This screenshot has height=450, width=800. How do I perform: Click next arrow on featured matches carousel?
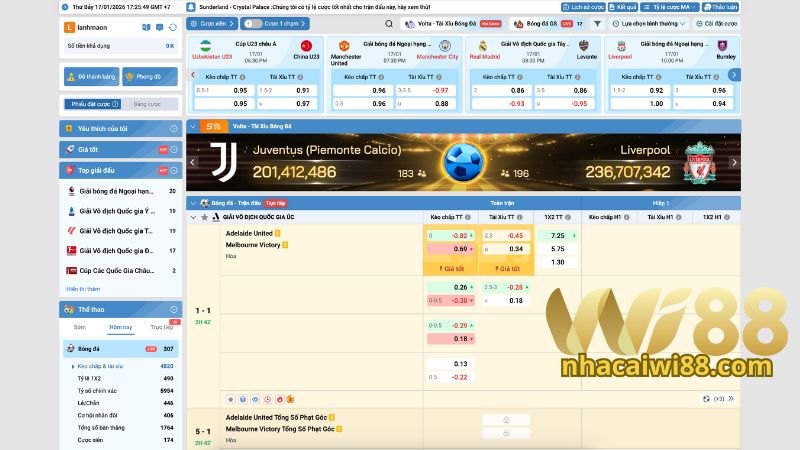(x=734, y=74)
